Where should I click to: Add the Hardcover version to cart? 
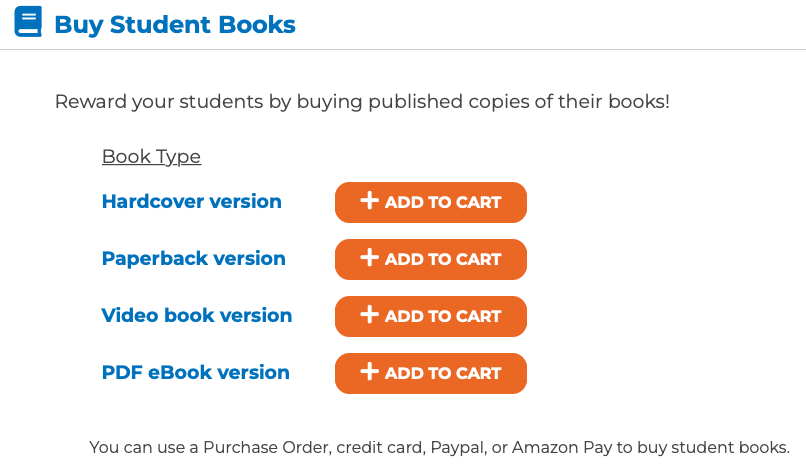click(x=431, y=202)
